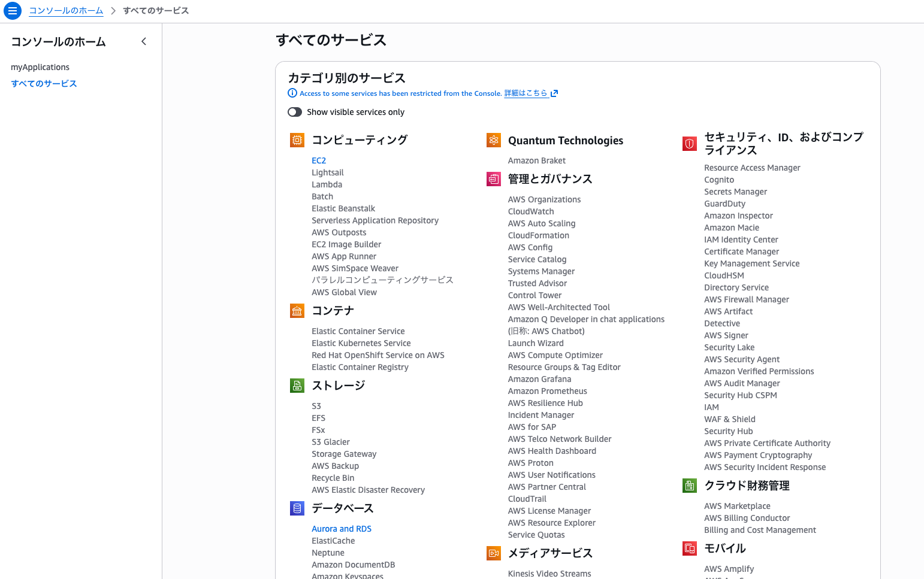This screenshot has width=924, height=579.
Task: Click the モバイル category icon
Action: pos(689,548)
